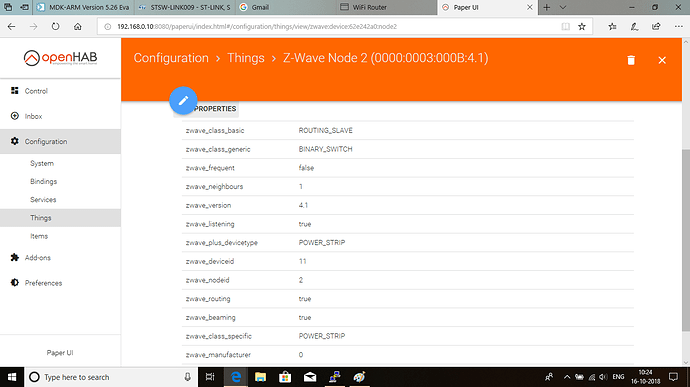Viewport: 690px width, 387px height.
Task: Click the Configuration breadcrumb link
Action: pos(171,58)
